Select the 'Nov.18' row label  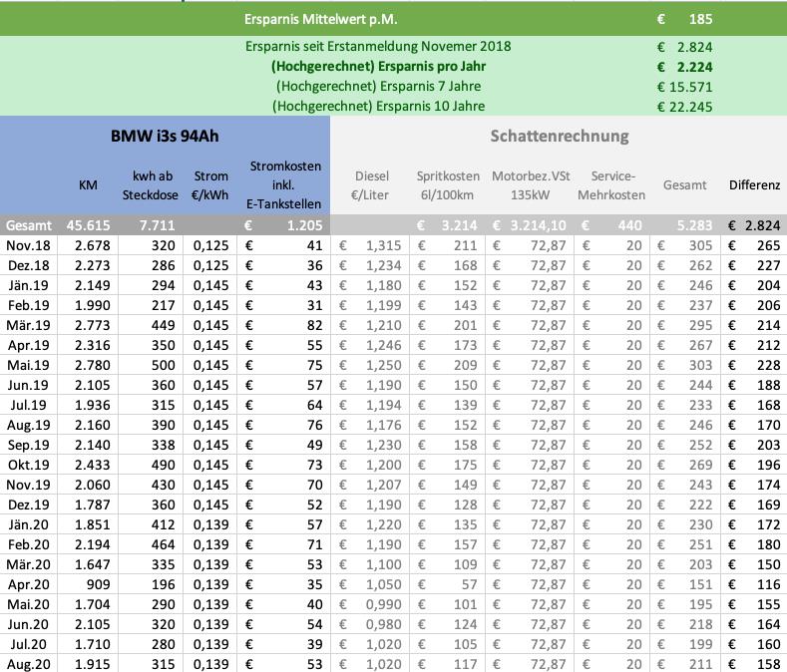pyautogui.click(x=28, y=245)
